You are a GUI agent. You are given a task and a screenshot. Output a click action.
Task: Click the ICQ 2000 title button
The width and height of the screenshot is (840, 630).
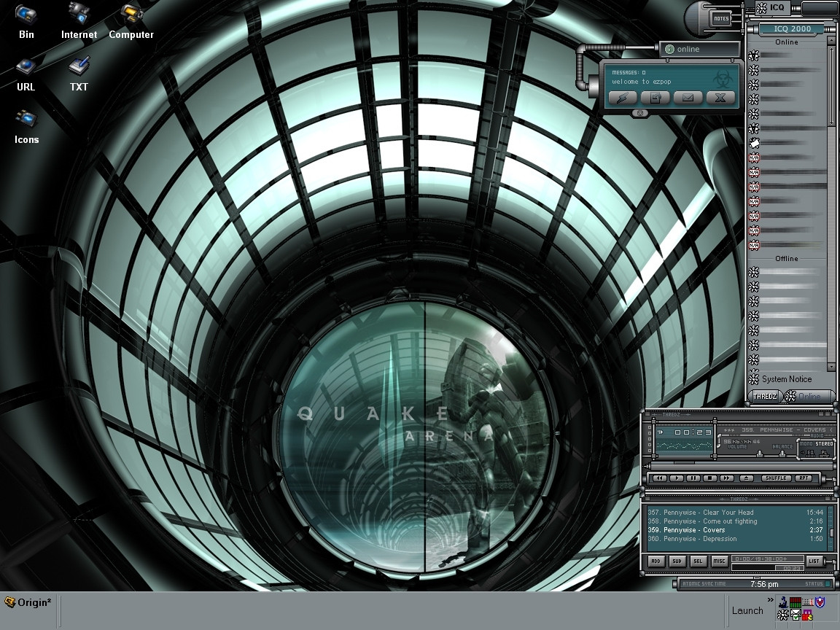coord(793,28)
